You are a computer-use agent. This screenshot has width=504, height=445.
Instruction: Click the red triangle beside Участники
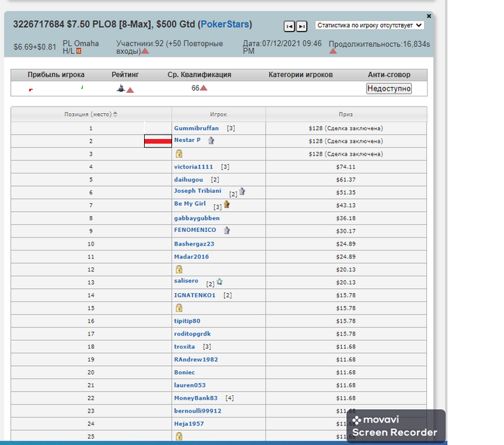pos(145,51)
